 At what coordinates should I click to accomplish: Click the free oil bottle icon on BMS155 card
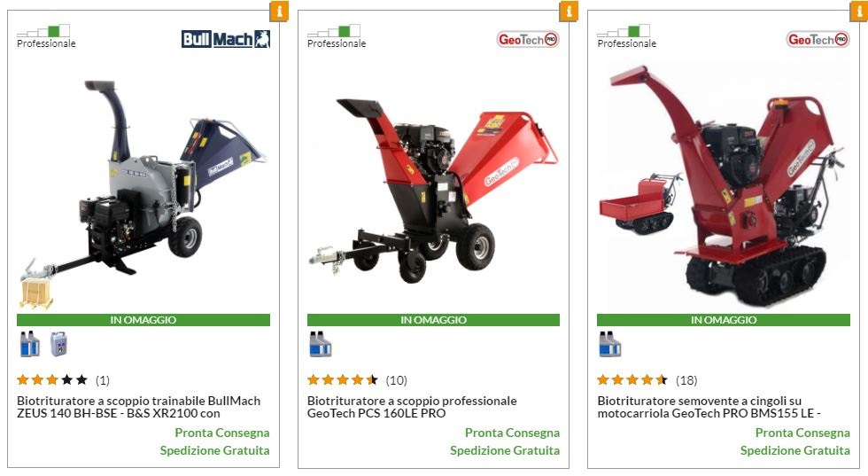coord(610,344)
